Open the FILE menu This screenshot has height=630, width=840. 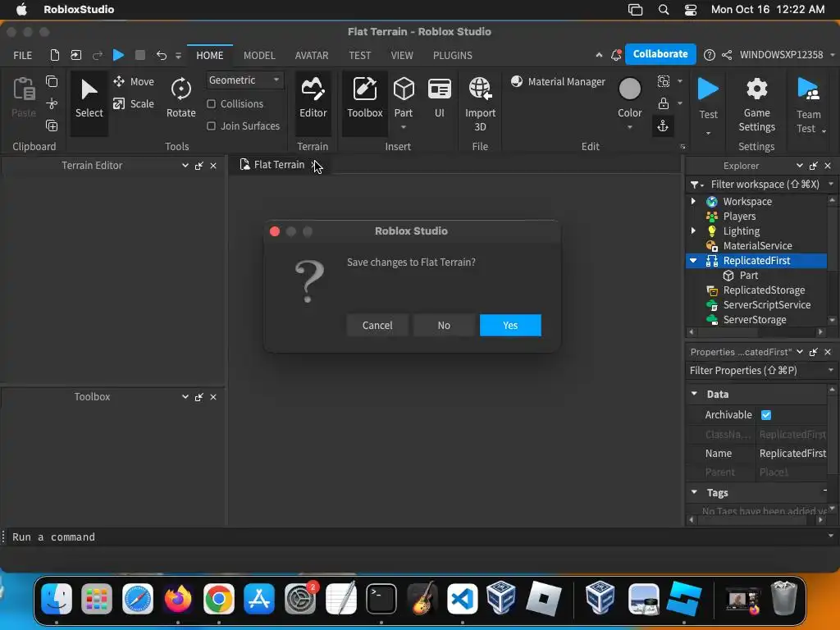click(22, 55)
